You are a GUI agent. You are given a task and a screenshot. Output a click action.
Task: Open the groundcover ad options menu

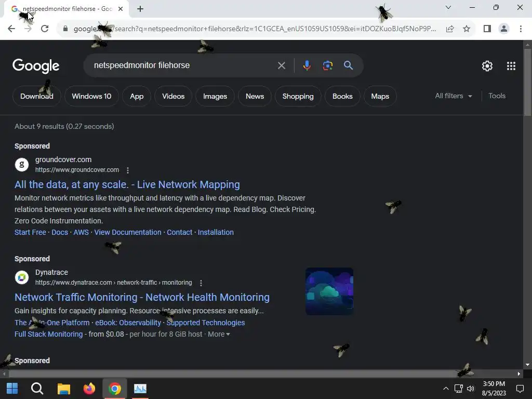[128, 170]
